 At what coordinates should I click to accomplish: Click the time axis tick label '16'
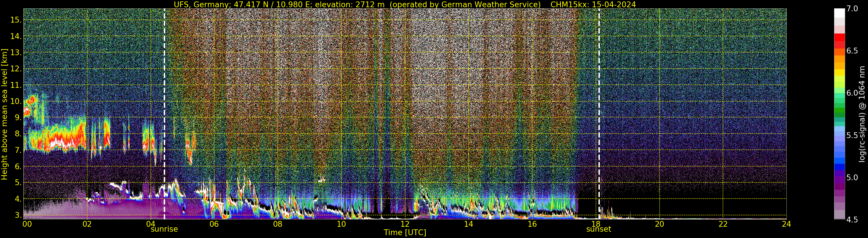coord(532,224)
